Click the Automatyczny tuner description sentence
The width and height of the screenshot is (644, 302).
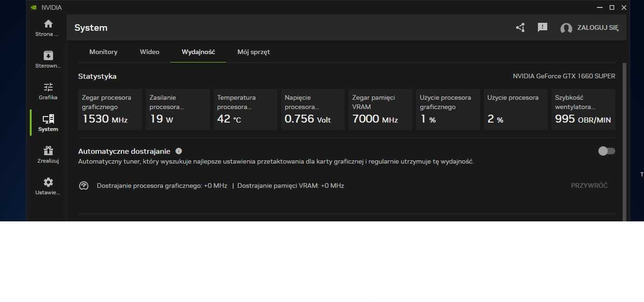click(276, 162)
